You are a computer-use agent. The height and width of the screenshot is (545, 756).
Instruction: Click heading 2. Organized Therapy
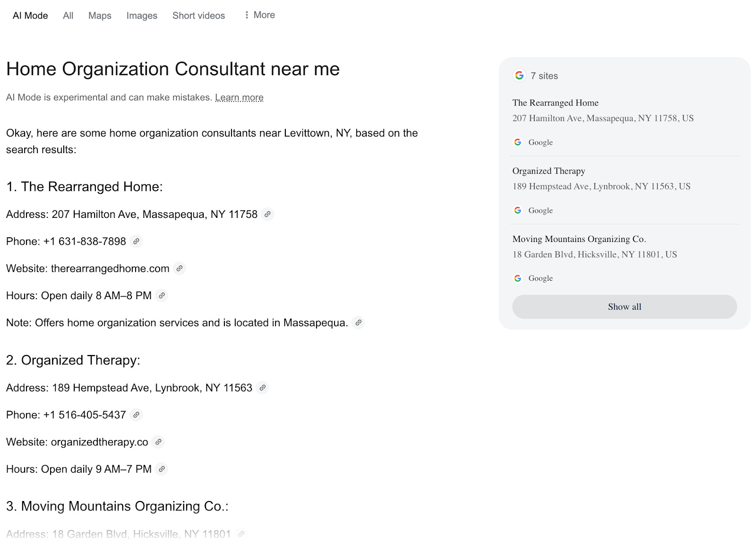(x=73, y=360)
